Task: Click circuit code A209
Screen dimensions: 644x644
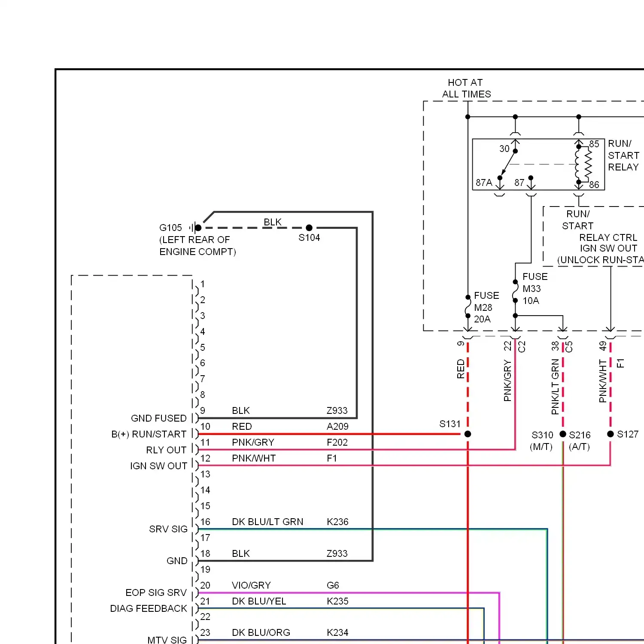Action: 337,426
